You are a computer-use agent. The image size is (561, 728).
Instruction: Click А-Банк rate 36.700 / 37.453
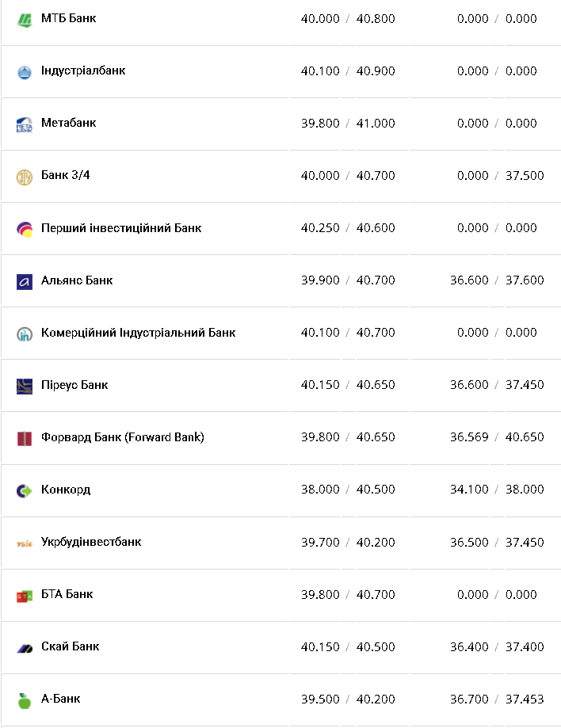tap(497, 699)
